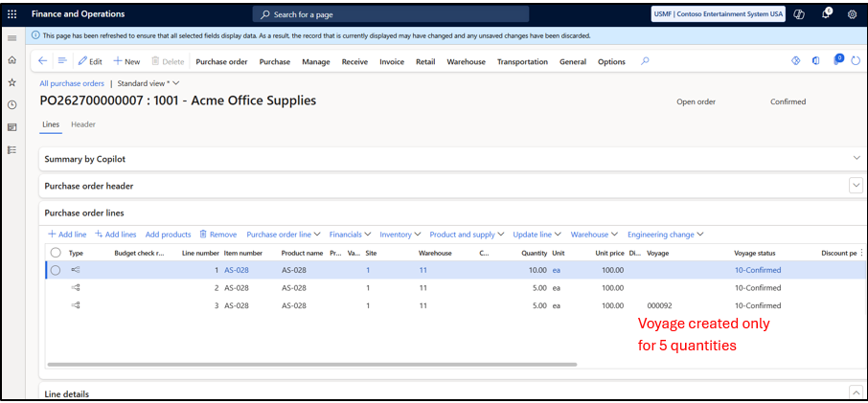This screenshot has height=403, width=868.
Task: Click the back arrow in action pane
Action: tap(42, 61)
